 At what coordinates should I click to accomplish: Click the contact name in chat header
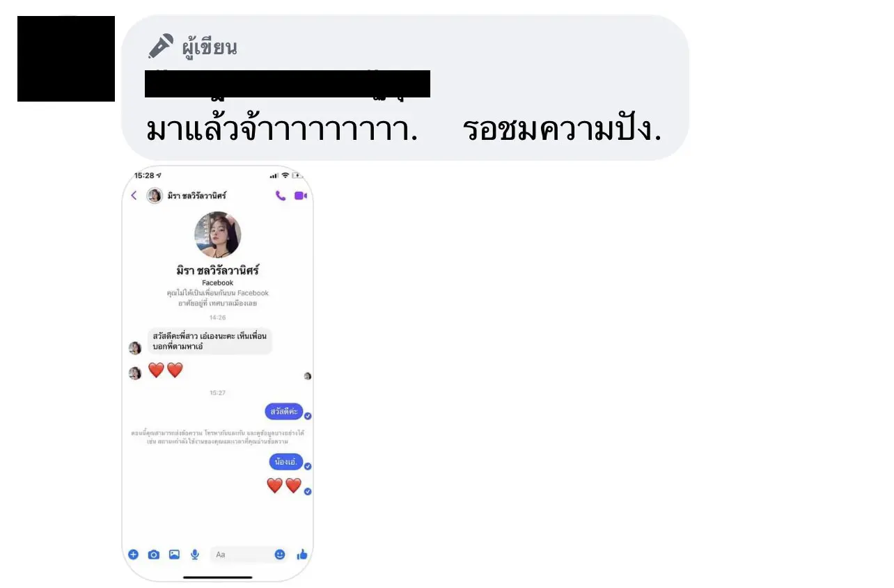[197, 196]
